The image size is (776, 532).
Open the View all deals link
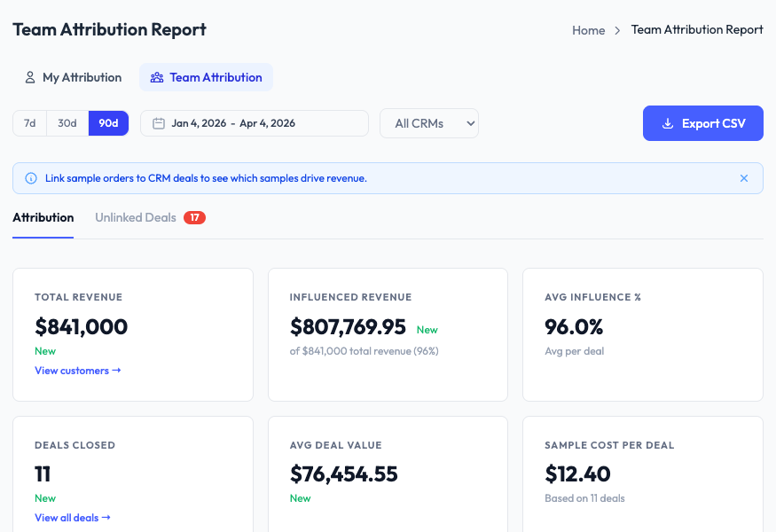click(72, 517)
